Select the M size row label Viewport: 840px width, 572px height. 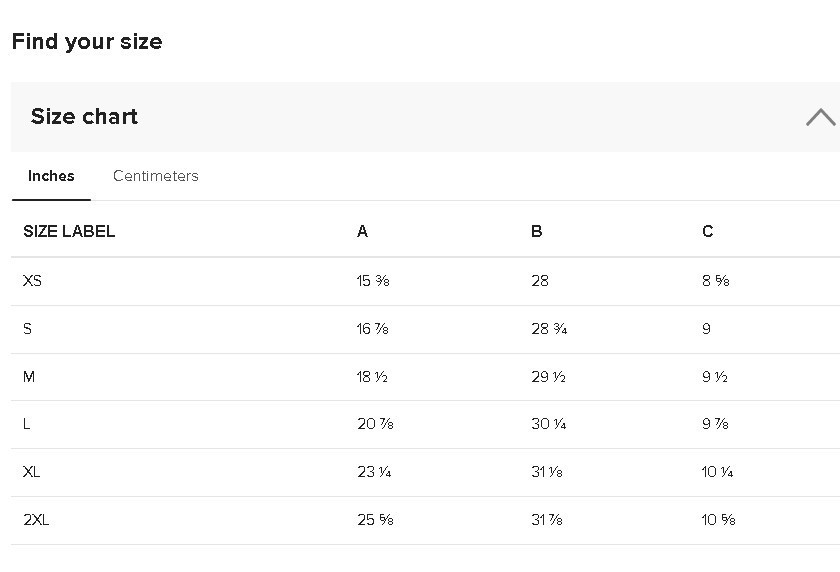[29, 377]
